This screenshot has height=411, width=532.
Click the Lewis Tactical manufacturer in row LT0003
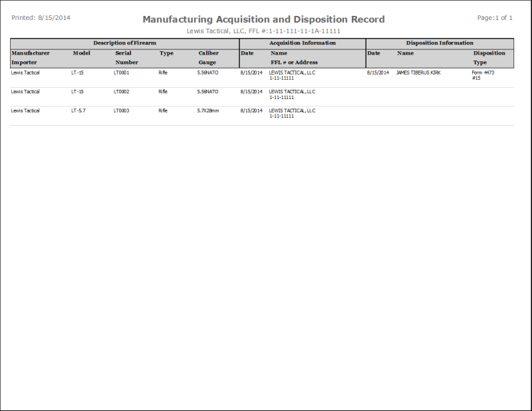point(25,110)
